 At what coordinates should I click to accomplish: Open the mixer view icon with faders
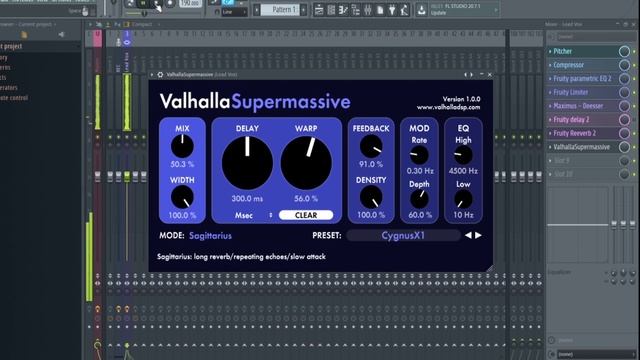click(368, 10)
